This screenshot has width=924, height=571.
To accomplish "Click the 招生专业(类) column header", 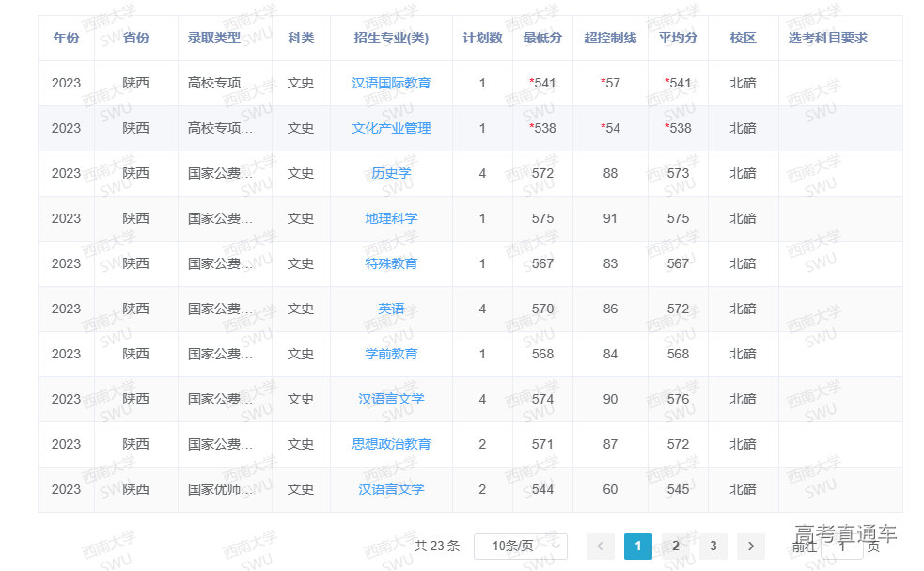I will (x=391, y=38).
